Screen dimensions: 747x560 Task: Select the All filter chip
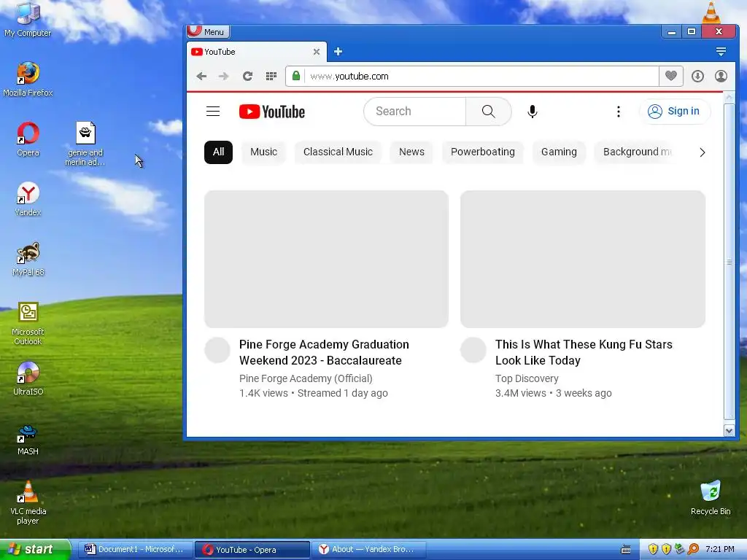[218, 152]
